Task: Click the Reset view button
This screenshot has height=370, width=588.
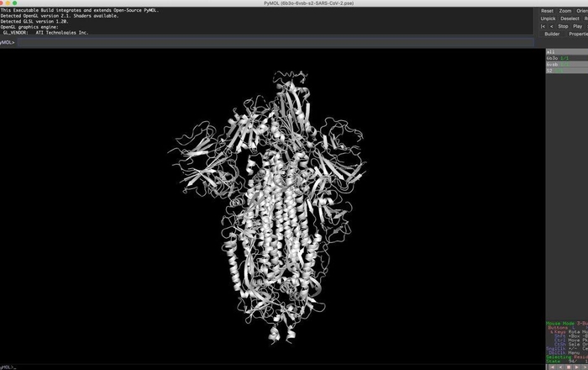Action: (x=547, y=11)
